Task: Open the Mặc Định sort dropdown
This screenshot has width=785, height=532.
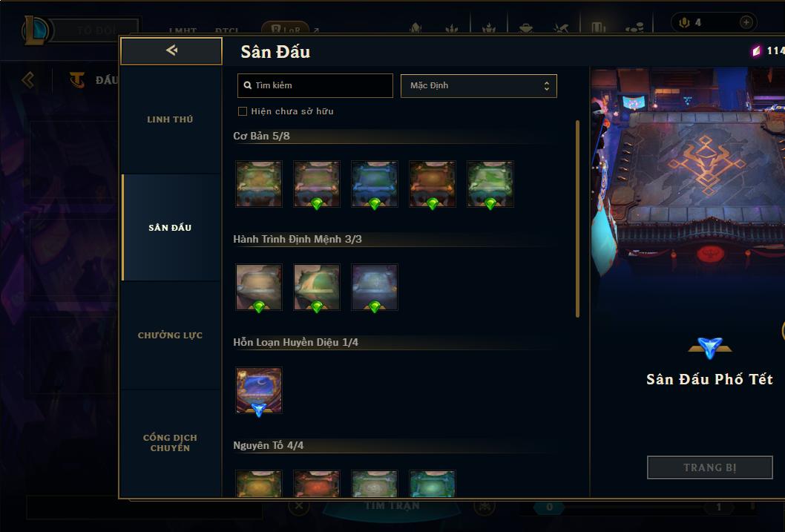Action: (479, 85)
